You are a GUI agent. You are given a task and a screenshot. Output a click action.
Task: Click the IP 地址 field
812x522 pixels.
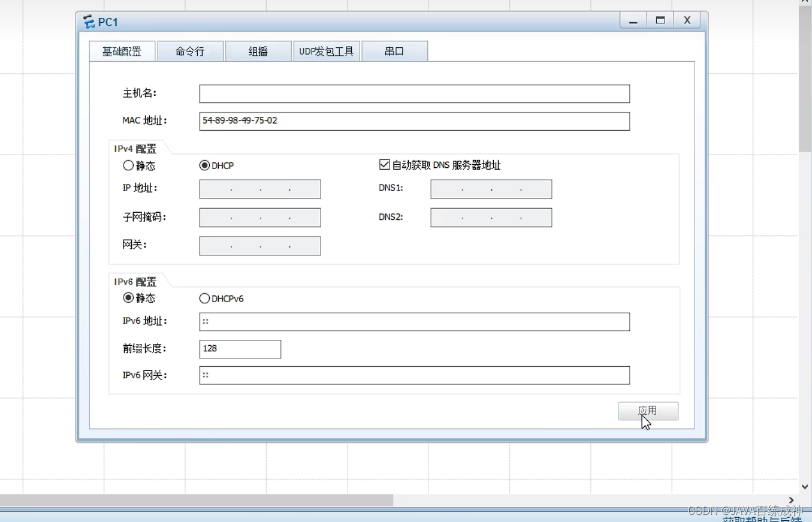pos(260,189)
